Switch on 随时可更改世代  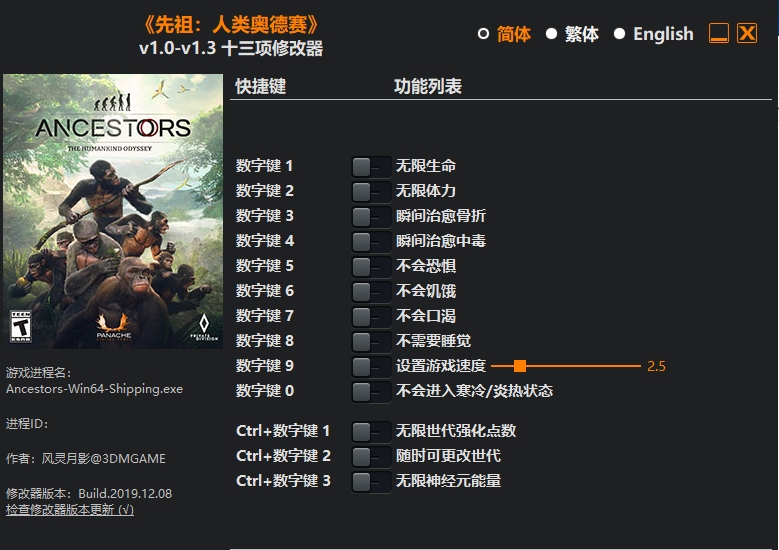point(371,457)
